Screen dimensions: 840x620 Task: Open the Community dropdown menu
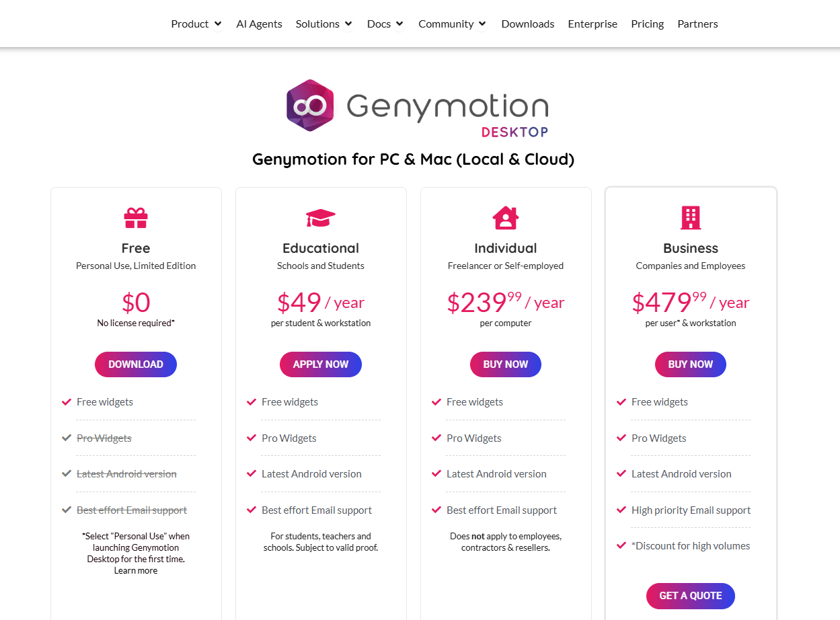point(452,24)
